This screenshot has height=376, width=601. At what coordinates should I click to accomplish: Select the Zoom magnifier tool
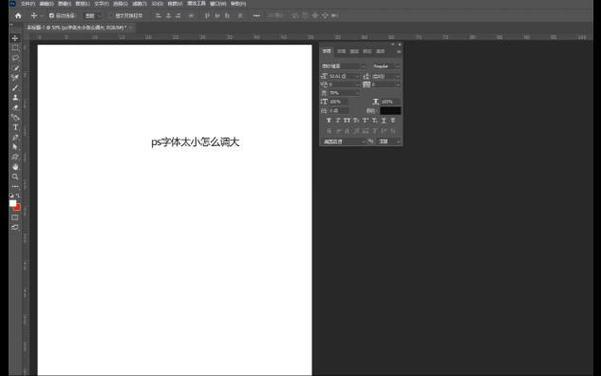tap(15, 177)
